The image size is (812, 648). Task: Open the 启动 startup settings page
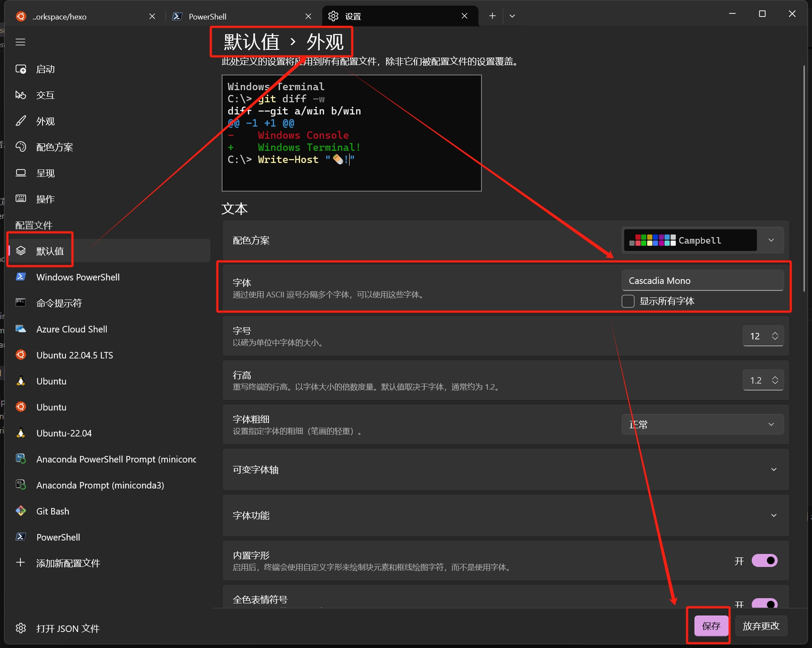tap(45, 69)
